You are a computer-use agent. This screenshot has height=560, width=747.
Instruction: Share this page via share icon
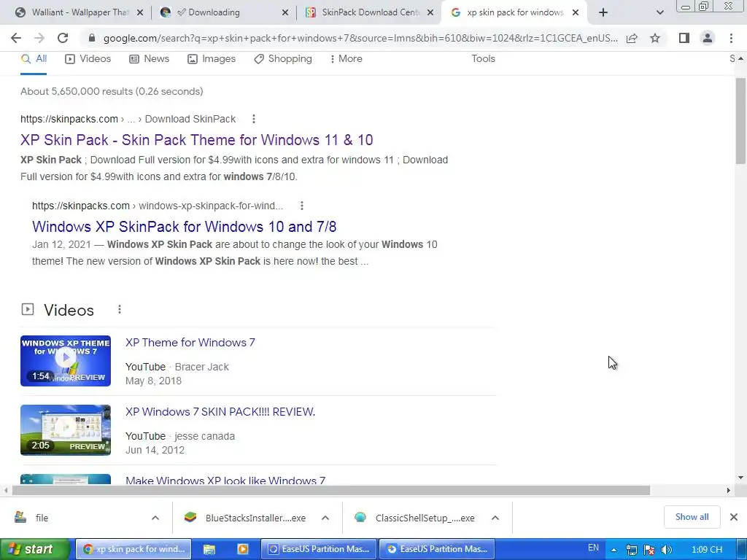tap(632, 38)
